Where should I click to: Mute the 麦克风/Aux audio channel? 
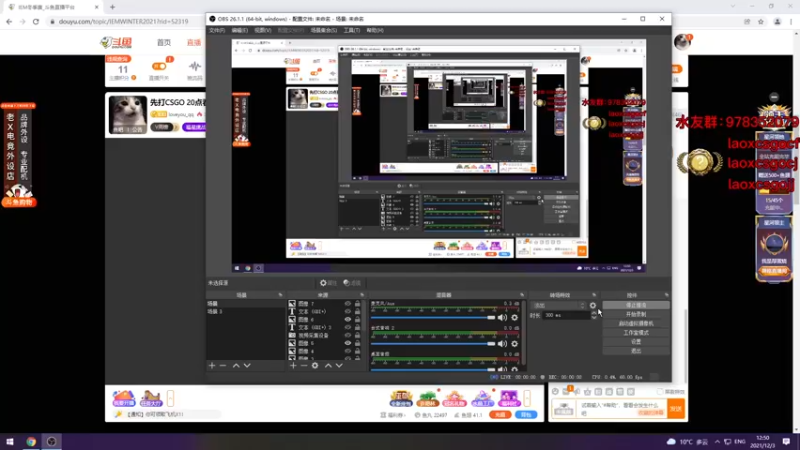[503, 317]
